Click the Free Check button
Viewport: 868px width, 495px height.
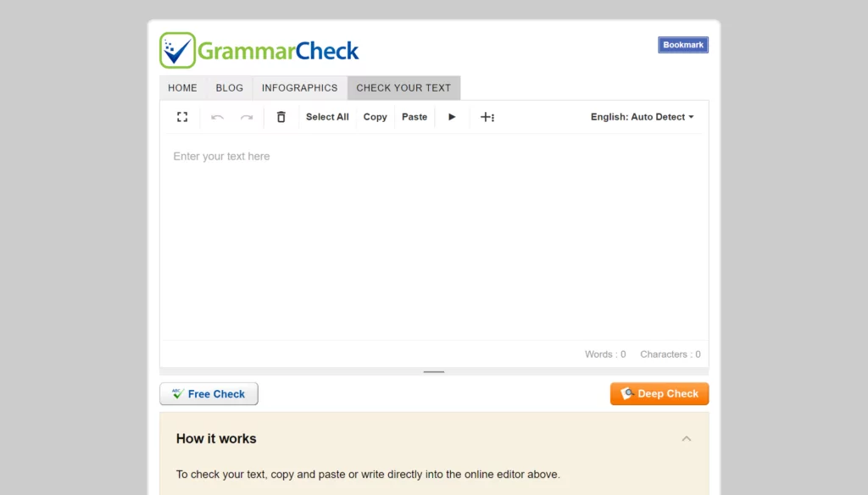point(209,394)
